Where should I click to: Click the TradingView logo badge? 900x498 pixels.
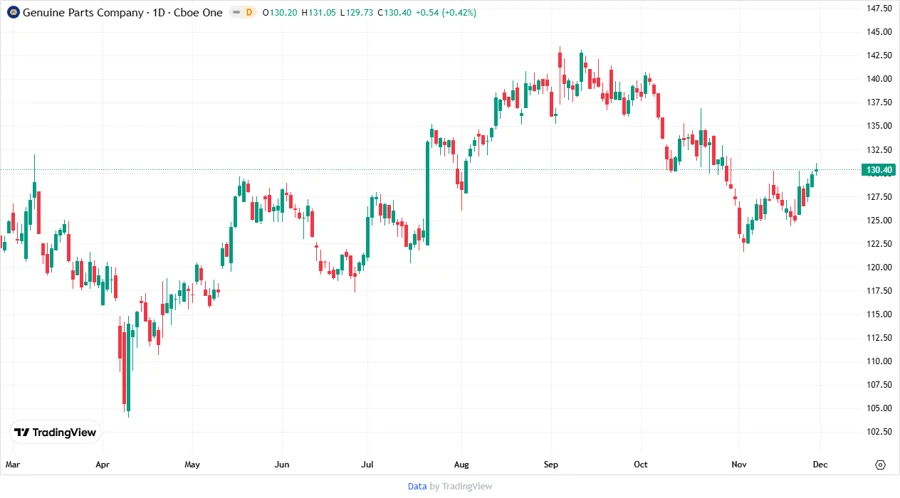(55, 433)
